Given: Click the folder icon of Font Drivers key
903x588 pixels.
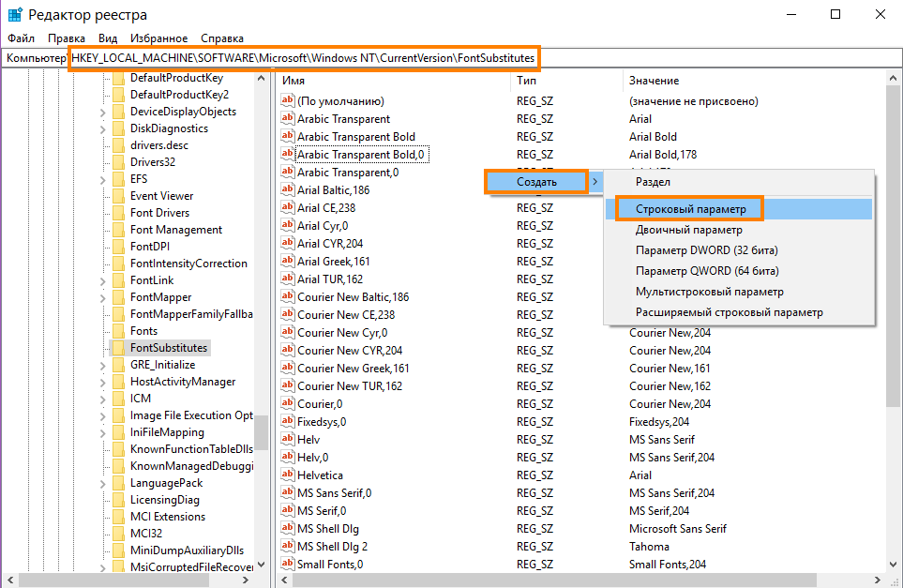Looking at the screenshot, I should [x=119, y=213].
